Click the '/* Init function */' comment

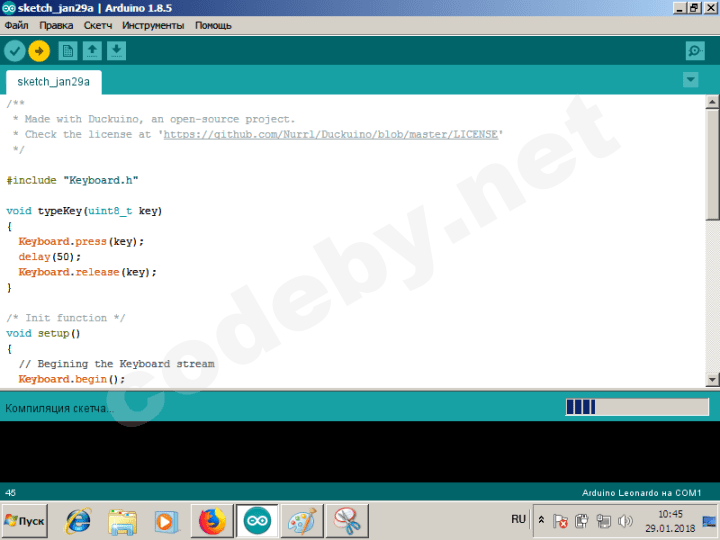pyautogui.click(x=66, y=318)
